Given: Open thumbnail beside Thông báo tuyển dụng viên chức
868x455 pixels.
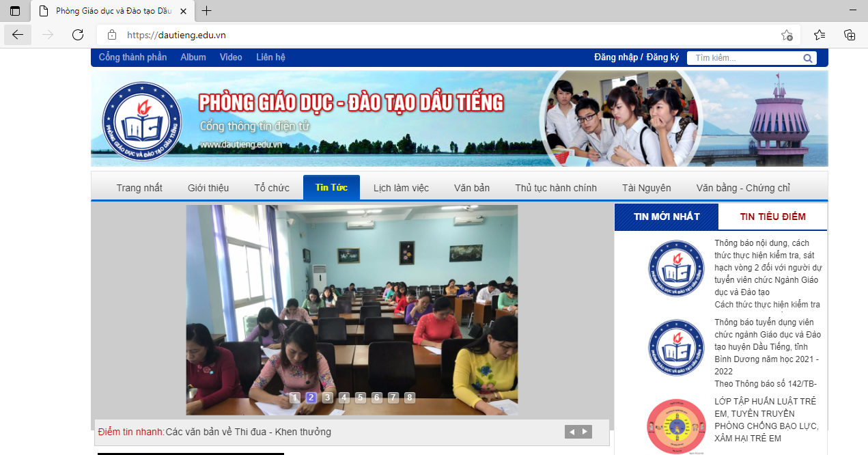Looking at the screenshot, I should tap(676, 348).
